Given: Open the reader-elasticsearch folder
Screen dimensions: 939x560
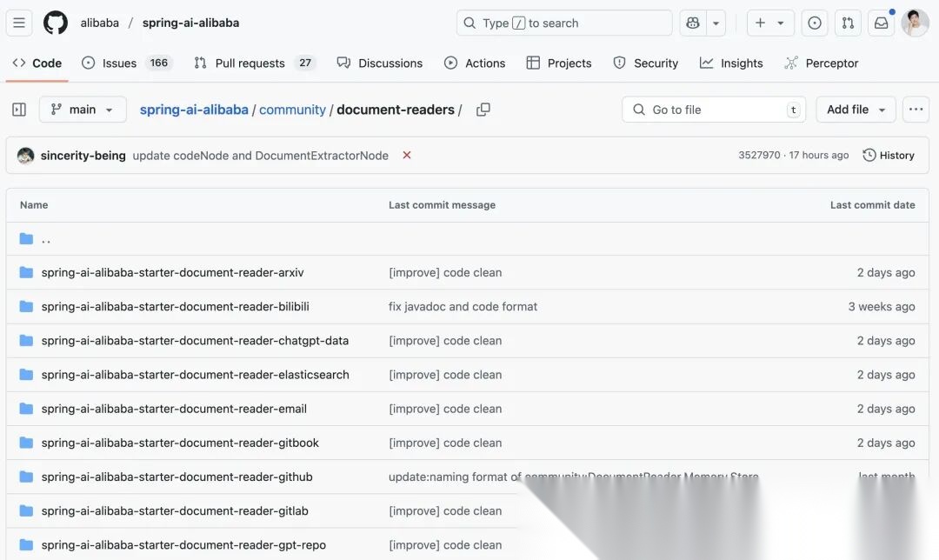Looking at the screenshot, I should pos(196,375).
